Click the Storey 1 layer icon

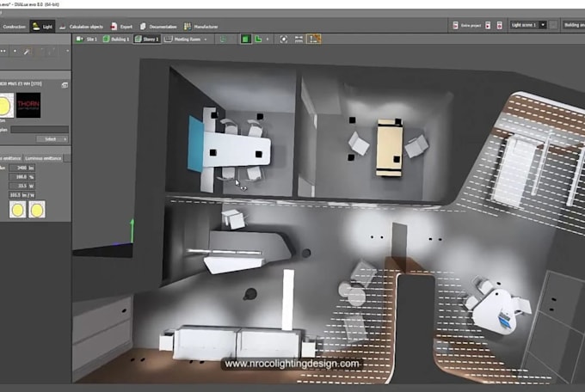click(x=138, y=39)
